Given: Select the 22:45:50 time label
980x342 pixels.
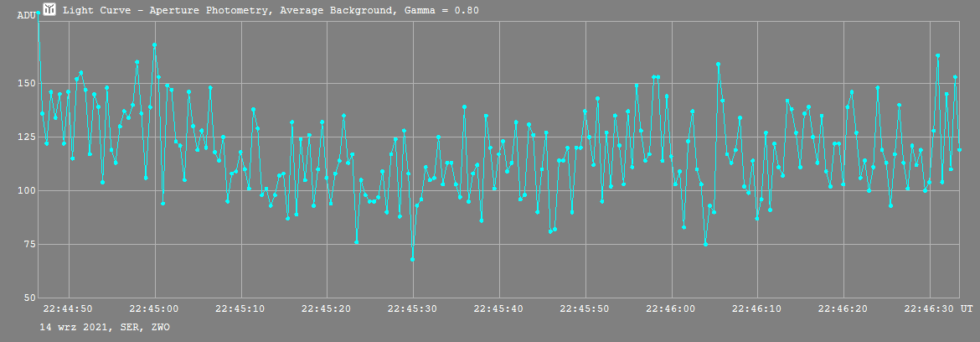Looking at the screenshot, I should 585,308.
